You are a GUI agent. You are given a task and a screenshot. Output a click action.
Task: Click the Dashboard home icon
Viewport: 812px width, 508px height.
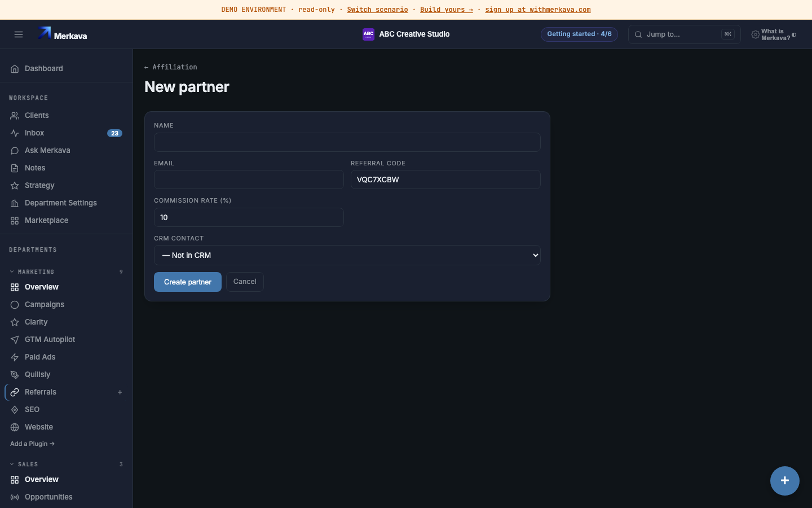coord(15,69)
